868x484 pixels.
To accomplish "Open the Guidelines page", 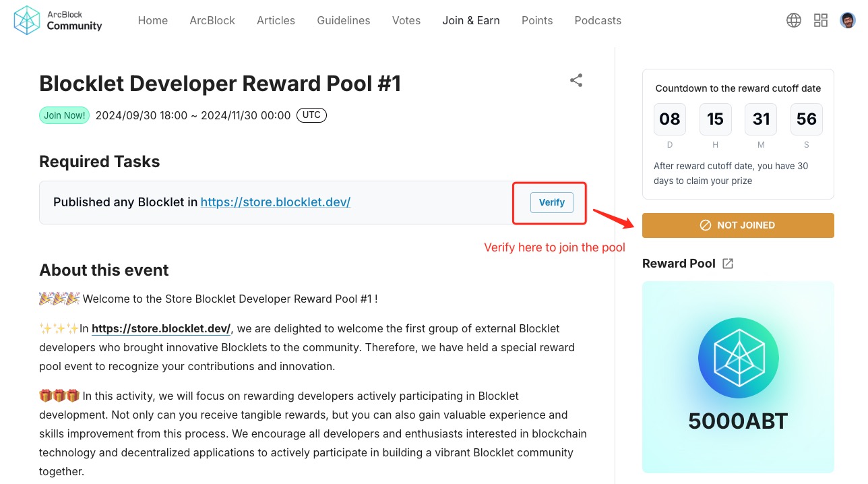I will pyautogui.click(x=344, y=20).
